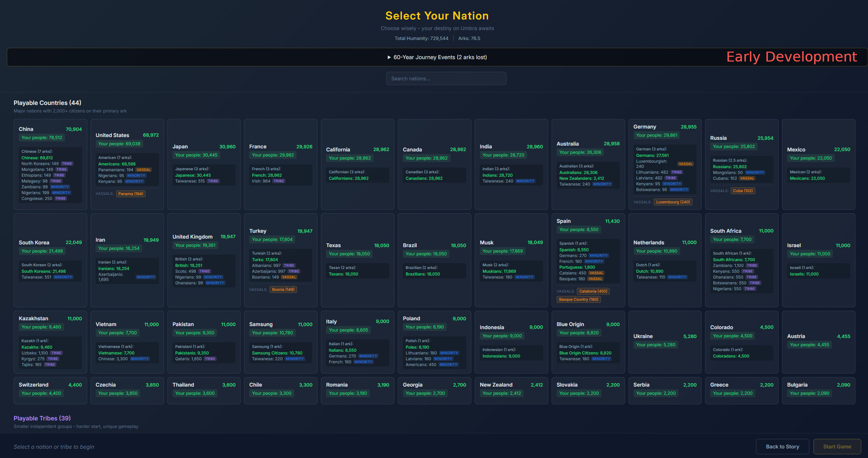Select the Italy nation card
The height and width of the screenshot is (458, 868).
click(x=357, y=342)
